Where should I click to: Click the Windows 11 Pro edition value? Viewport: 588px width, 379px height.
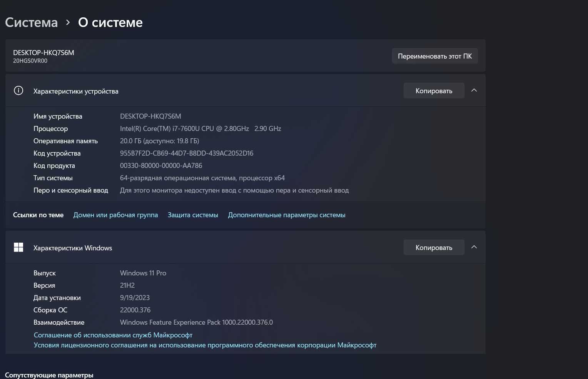coord(143,273)
